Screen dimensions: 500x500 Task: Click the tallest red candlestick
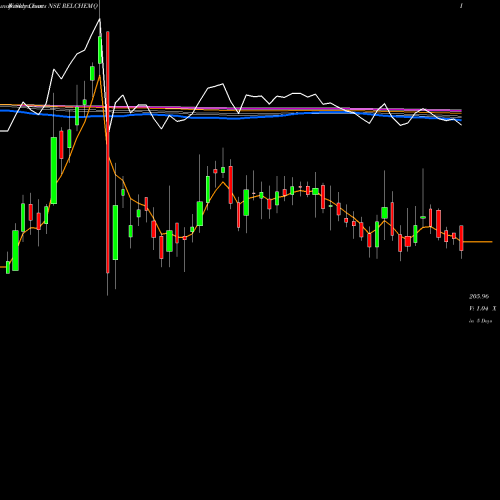coord(108,152)
